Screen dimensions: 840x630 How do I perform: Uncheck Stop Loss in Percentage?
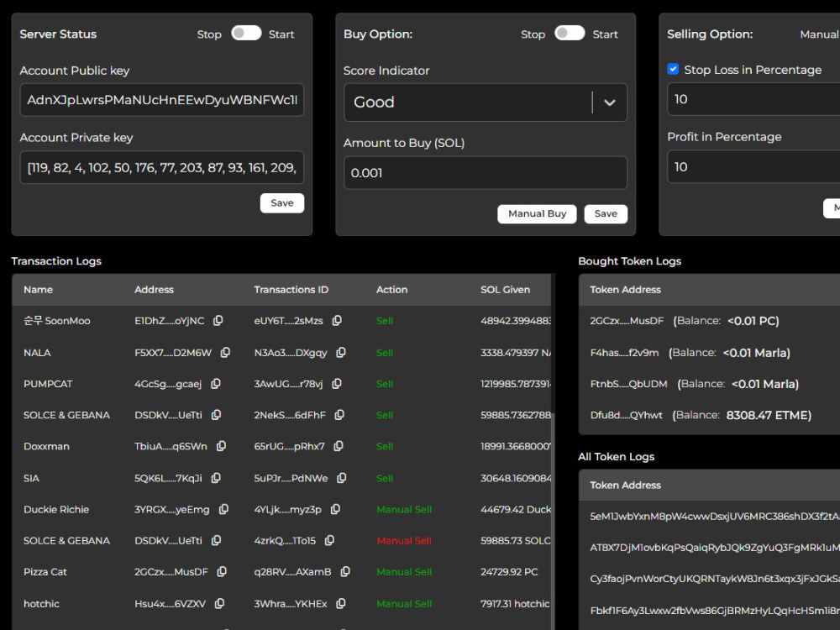[673, 70]
